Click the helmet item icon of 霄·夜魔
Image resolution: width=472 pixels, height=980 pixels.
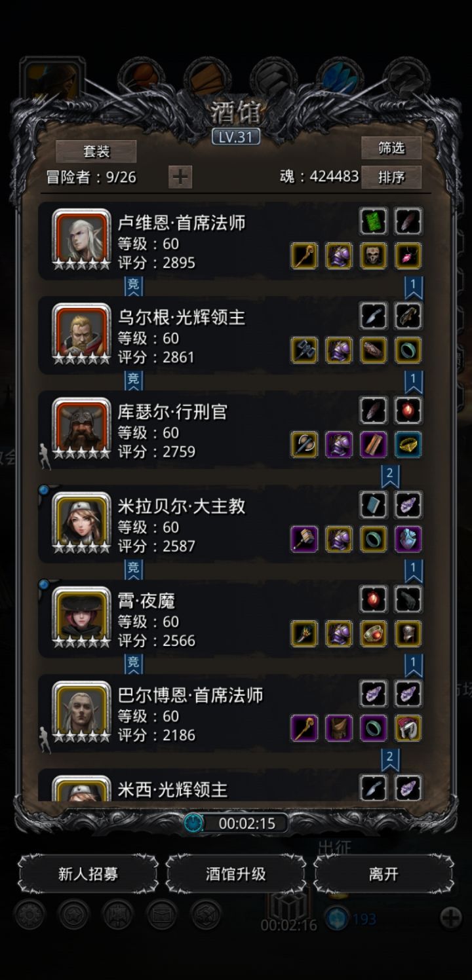408,633
